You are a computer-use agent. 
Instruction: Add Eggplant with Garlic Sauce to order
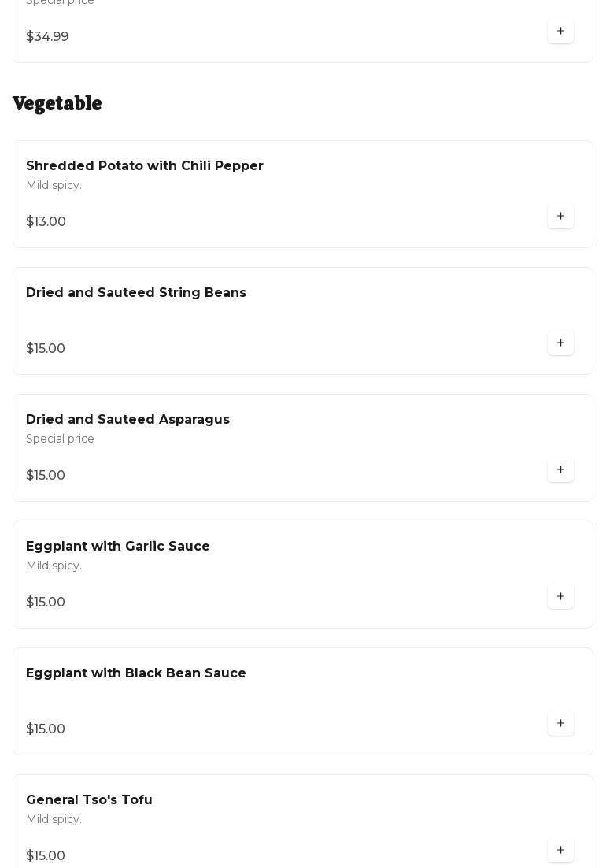(x=560, y=596)
